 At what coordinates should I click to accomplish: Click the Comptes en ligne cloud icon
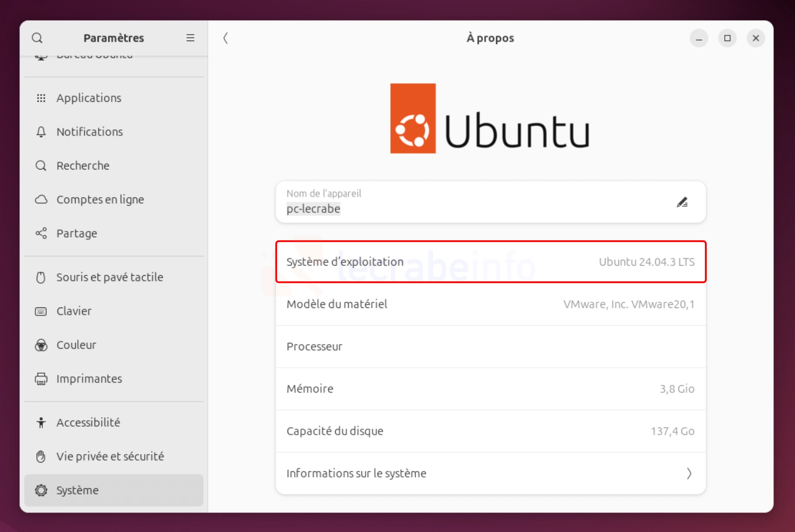coord(41,200)
